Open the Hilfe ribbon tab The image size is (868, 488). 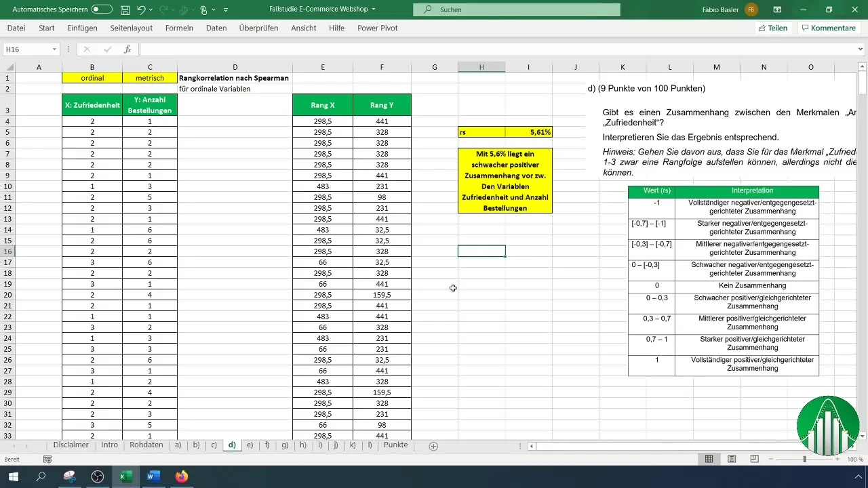tap(336, 28)
